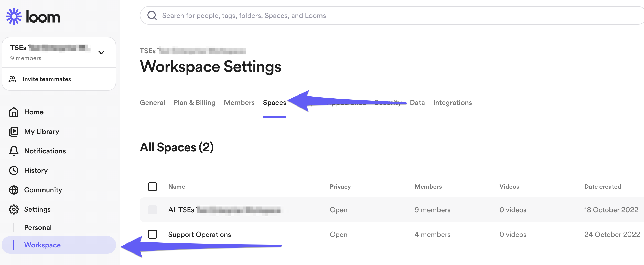
Task: Click the Home house icon
Action: point(14,112)
